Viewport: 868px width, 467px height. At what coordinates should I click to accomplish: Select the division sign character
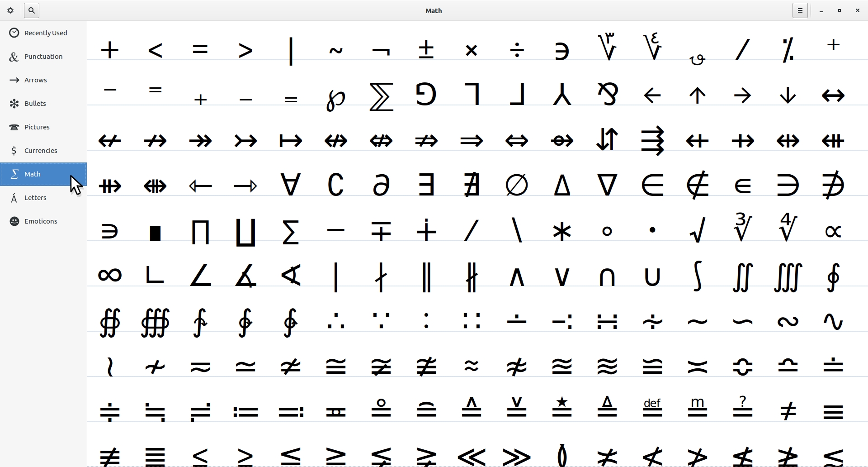point(517,50)
